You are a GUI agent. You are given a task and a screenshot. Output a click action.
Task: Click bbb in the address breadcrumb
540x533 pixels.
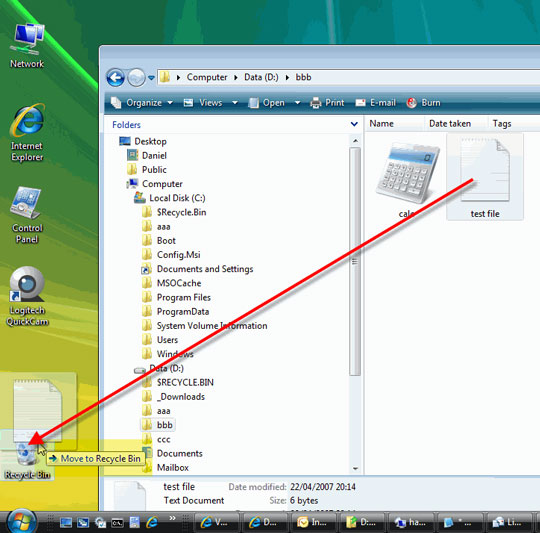[303, 77]
